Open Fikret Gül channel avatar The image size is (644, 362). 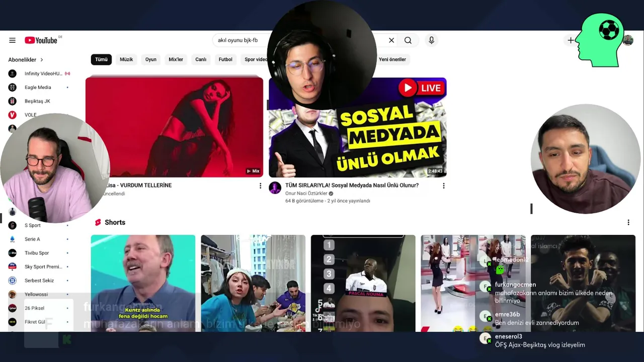point(13,322)
